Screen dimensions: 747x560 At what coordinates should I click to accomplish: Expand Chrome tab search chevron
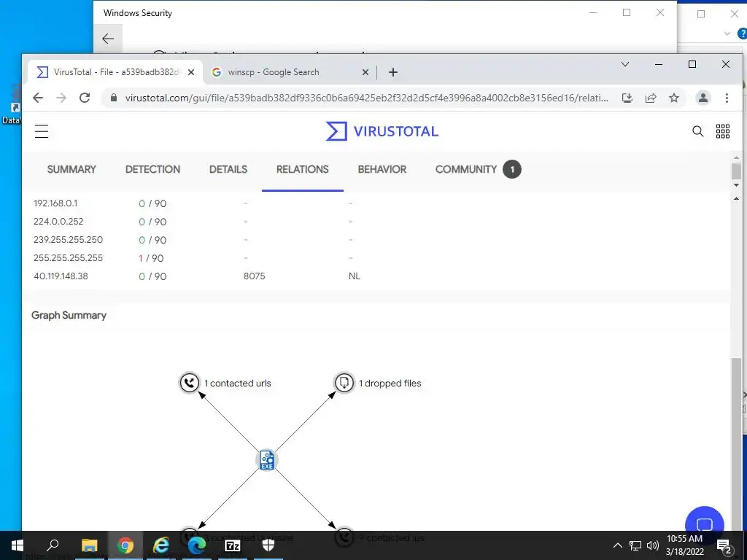tap(625, 64)
